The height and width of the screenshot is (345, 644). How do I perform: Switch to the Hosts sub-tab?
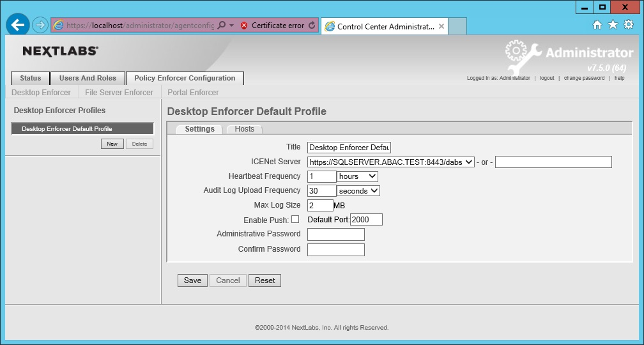coord(244,129)
